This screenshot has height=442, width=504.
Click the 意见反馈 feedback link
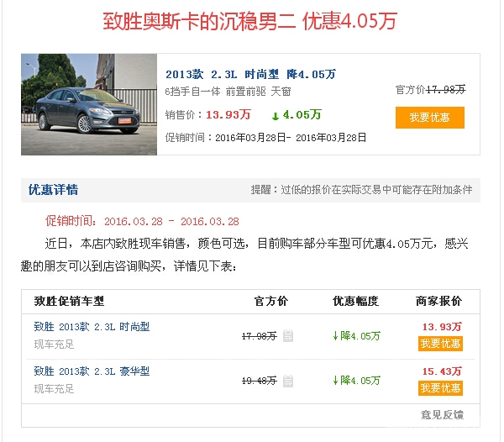(442, 414)
